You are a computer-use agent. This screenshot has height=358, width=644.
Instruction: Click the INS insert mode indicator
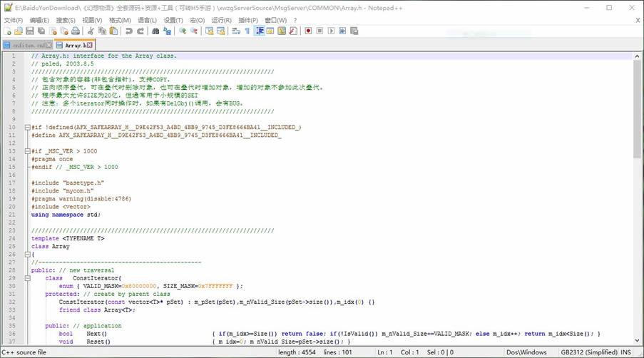626,352
